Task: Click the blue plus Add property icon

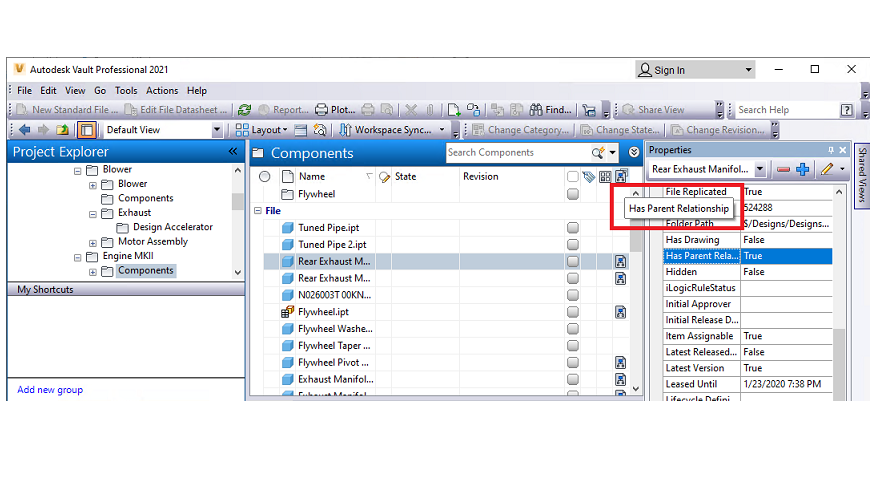Action: pyautogui.click(x=802, y=169)
